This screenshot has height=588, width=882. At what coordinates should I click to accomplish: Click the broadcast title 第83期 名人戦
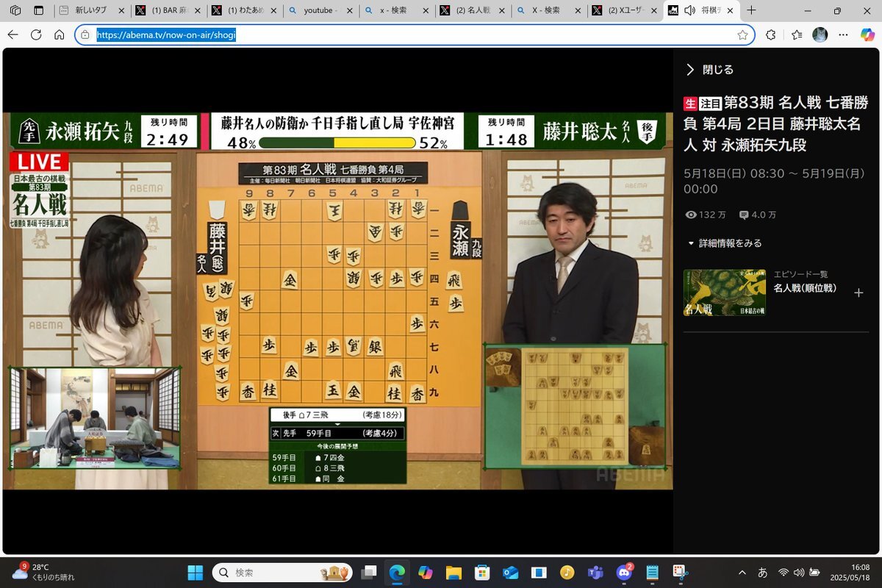[x=776, y=124]
